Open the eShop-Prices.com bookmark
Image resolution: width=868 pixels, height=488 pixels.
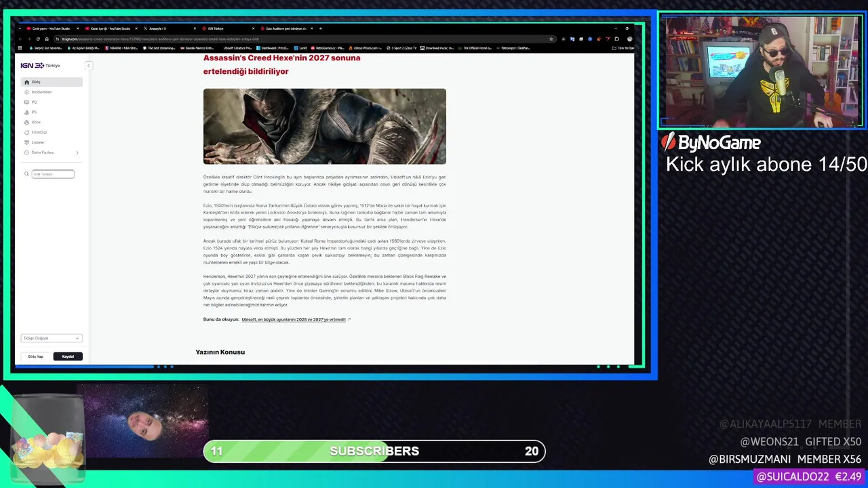(x=366, y=48)
